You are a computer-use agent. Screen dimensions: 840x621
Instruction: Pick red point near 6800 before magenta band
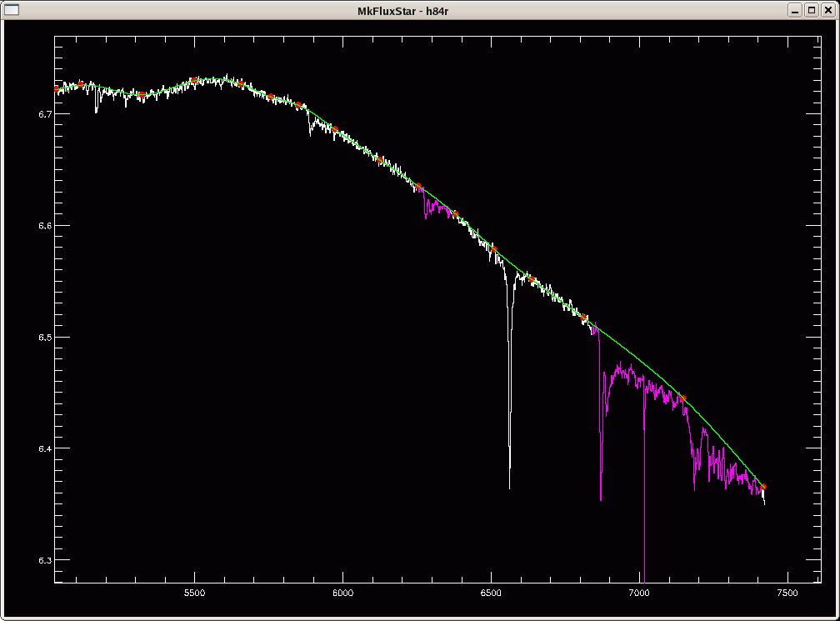585,318
